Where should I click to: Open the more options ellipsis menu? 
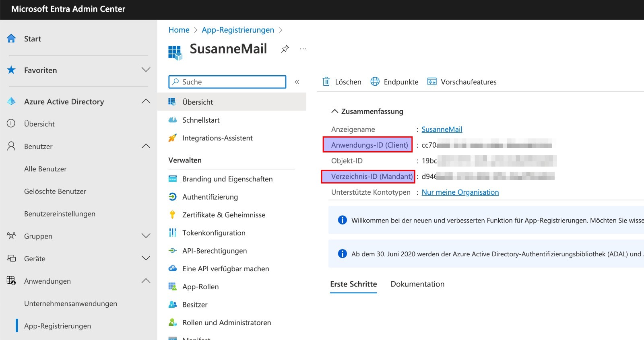coord(303,49)
